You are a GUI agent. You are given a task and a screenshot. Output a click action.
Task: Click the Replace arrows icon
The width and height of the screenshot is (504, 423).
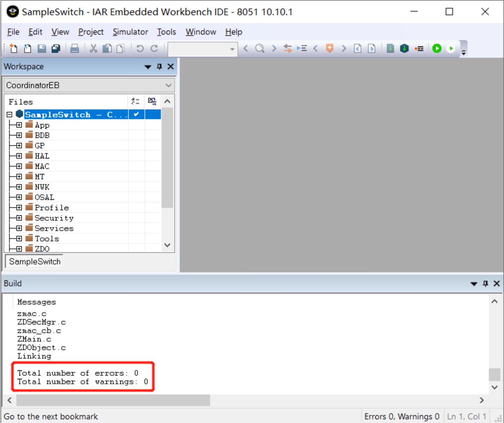[x=288, y=48]
